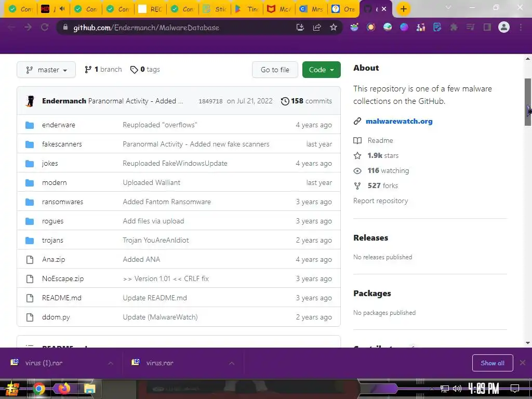
Task: Open the modern folder
Action: (54, 182)
